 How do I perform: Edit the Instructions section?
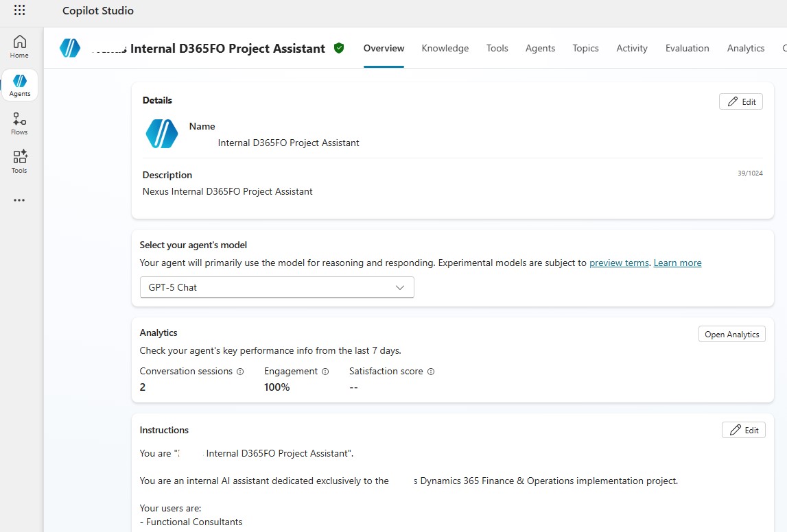tap(744, 430)
